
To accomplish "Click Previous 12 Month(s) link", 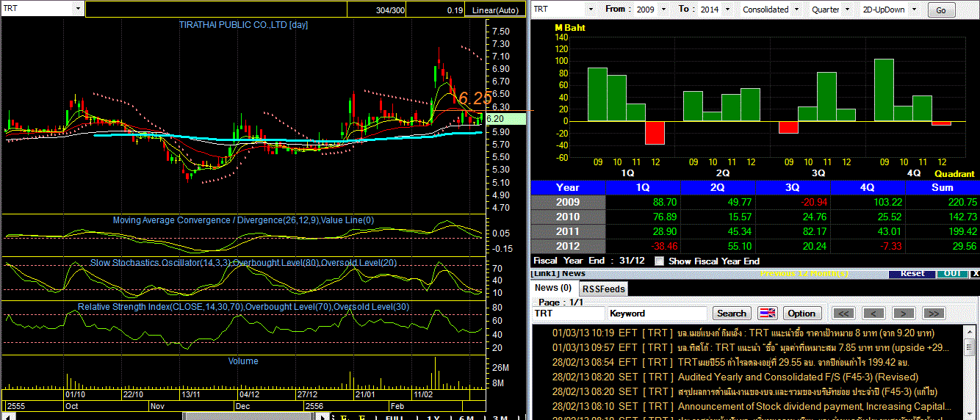I will coord(804,273).
